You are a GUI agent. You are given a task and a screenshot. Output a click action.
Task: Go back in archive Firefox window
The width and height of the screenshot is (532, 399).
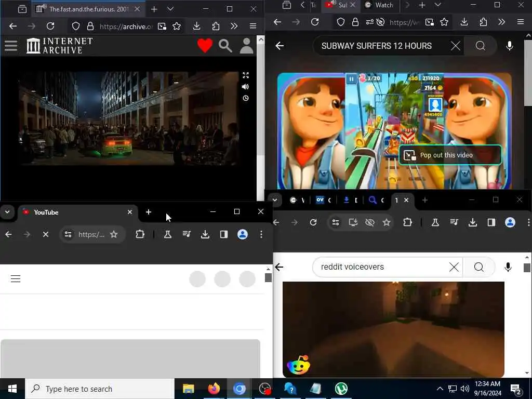[13, 26]
